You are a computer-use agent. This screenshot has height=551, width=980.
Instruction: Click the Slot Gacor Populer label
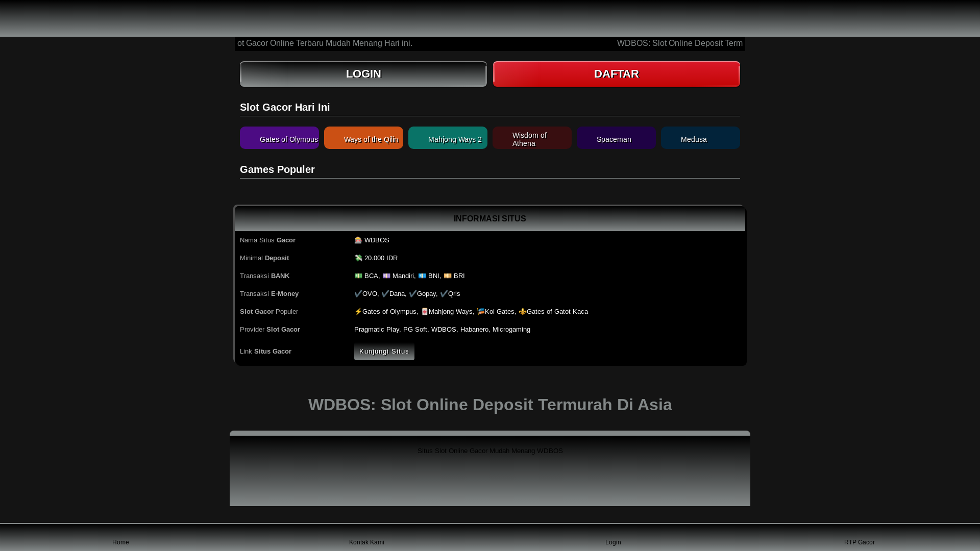pyautogui.click(x=269, y=312)
